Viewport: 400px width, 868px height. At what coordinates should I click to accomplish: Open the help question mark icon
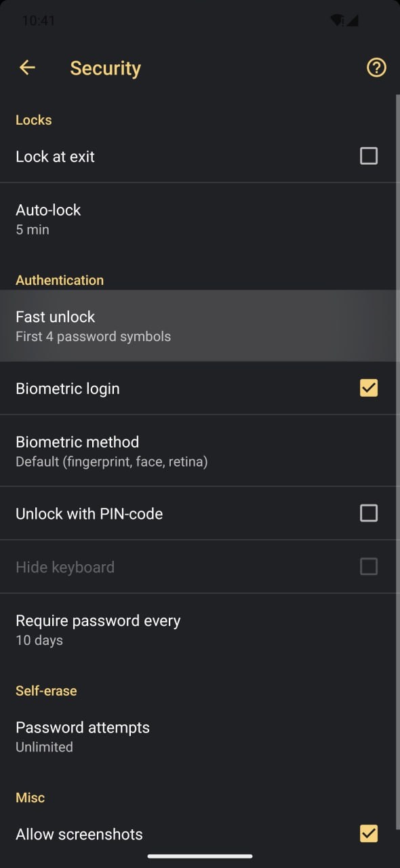coord(376,68)
